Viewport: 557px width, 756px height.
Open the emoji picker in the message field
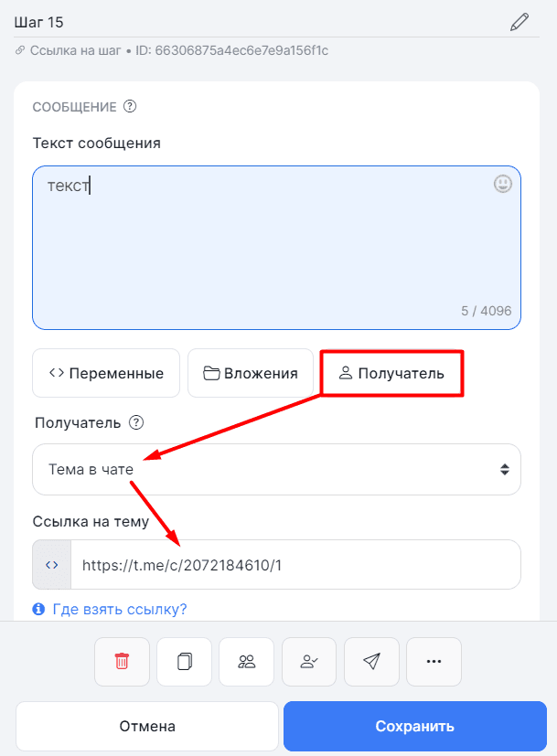click(502, 183)
